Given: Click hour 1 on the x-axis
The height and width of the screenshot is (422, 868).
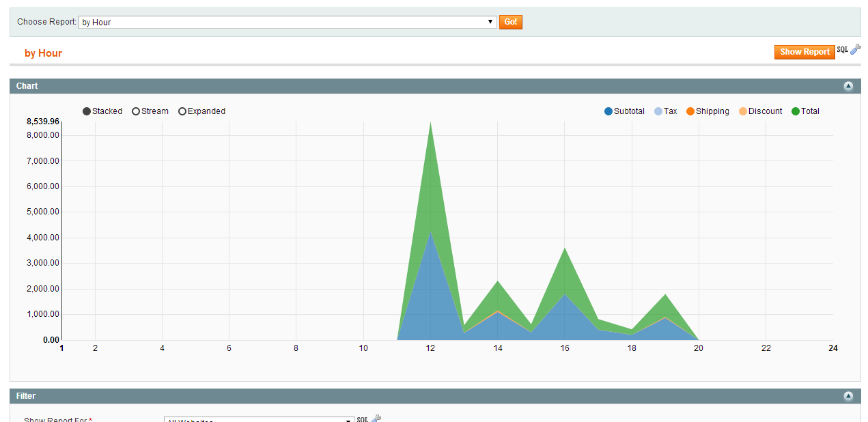Looking at the screenshot, I should coord(61,348).
